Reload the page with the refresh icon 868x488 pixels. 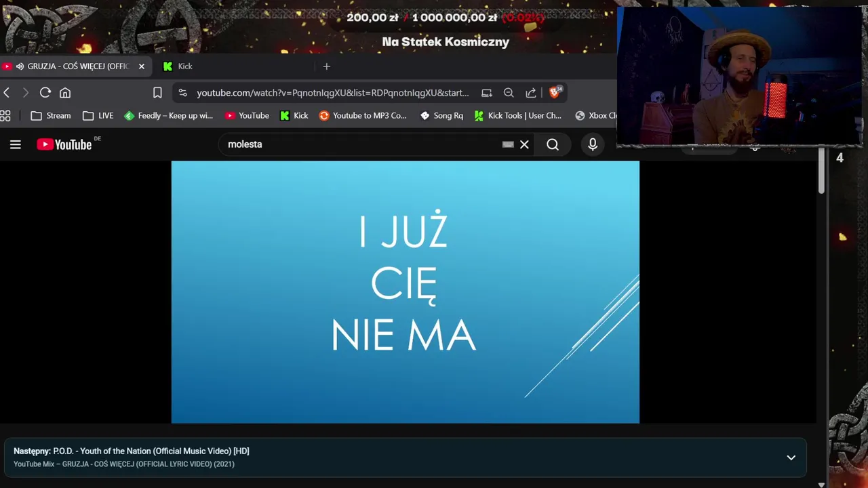click(45, 93)
